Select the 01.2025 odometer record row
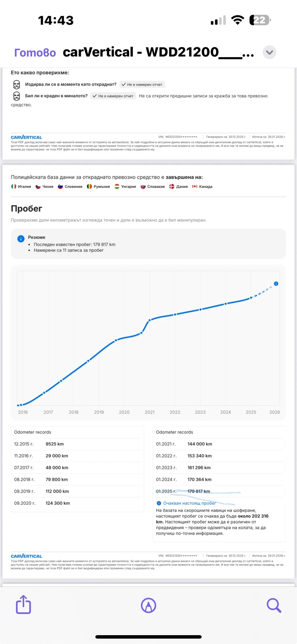 [183, 491]
